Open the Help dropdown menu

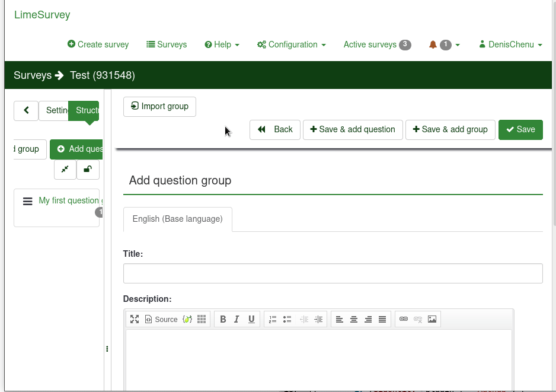tap(222, 44)
